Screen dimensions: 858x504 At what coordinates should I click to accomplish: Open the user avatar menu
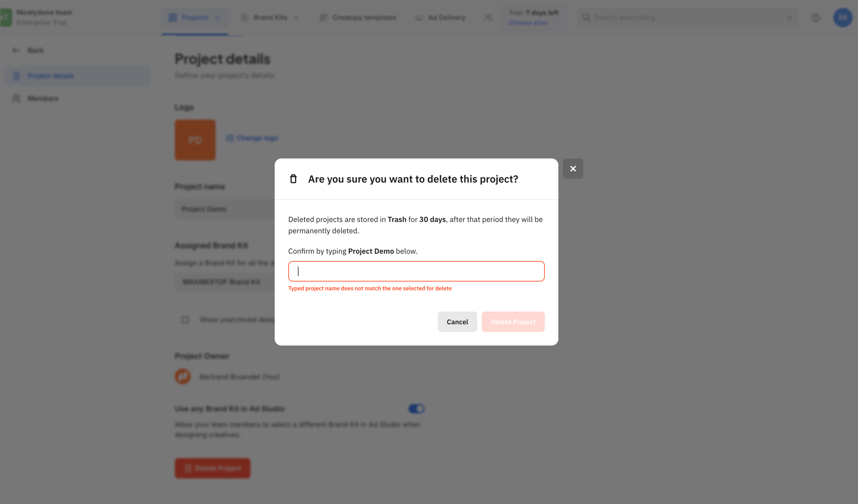(842, 18)
